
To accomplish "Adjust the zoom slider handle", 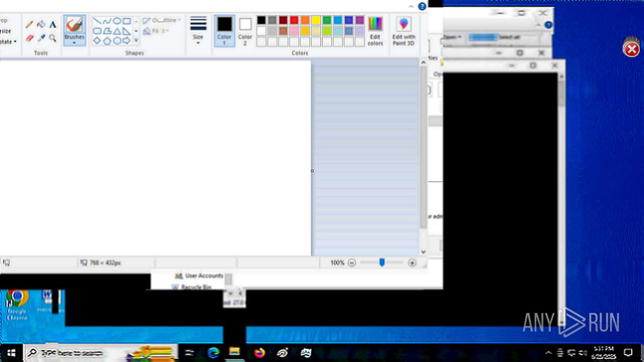I will (x=382, y=262).
